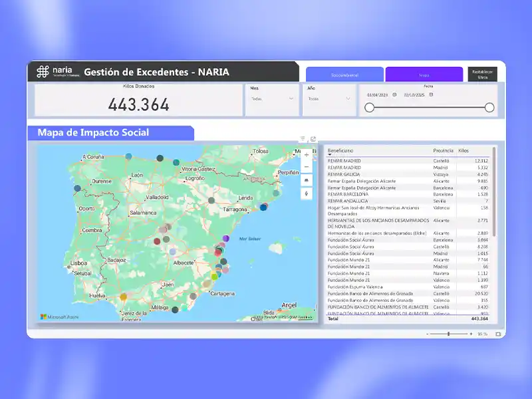Sort by the Beneficiario column header

(x=340, y=150)
